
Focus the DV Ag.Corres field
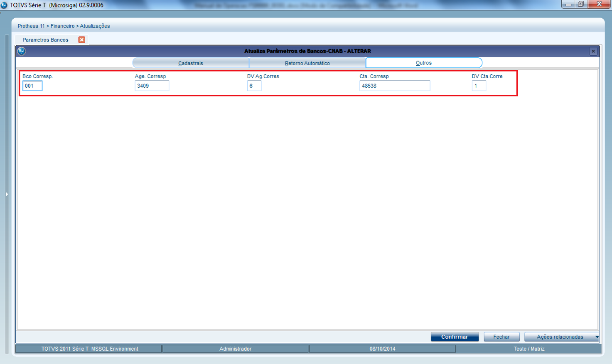(x=254, y=86)
